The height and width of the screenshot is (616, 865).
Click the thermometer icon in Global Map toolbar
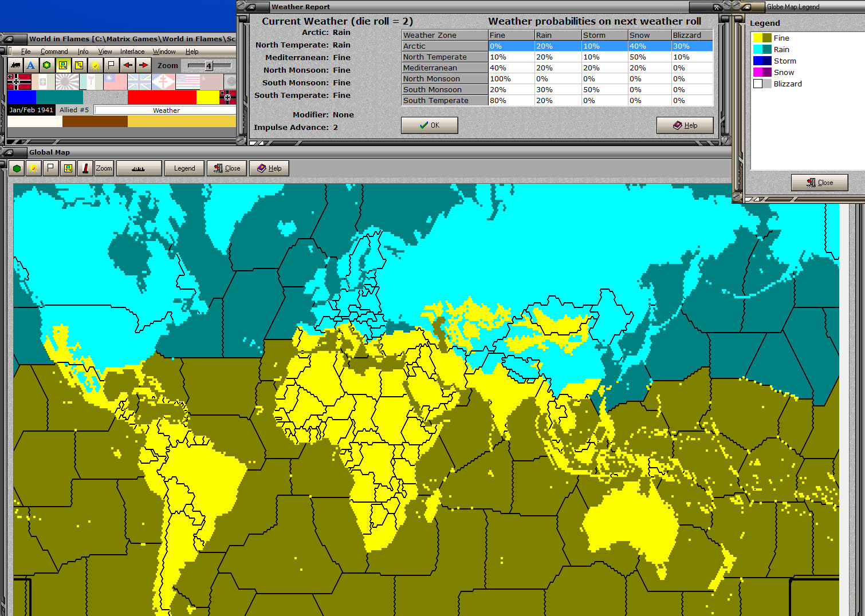[85, 168]
